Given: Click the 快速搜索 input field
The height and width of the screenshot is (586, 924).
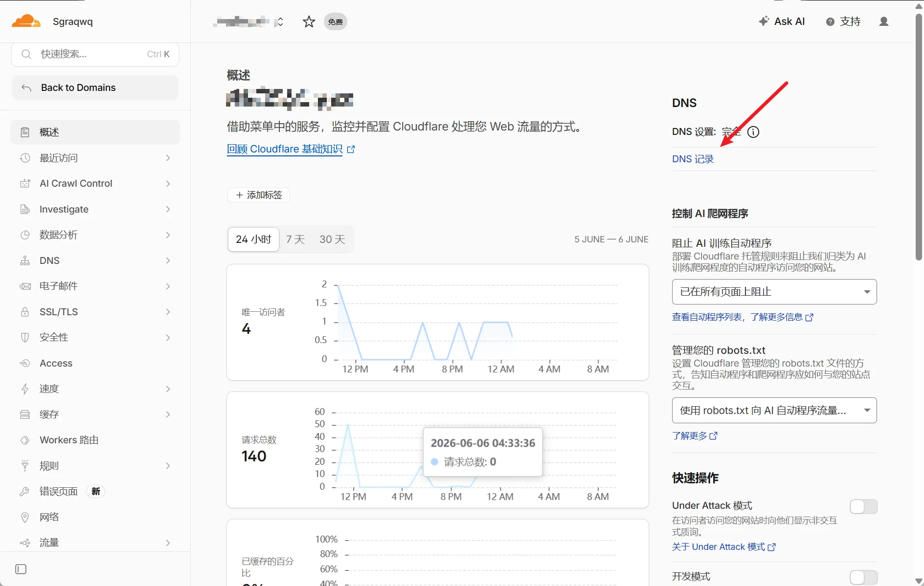Looking at the screenshot, I should pos(95,54).
